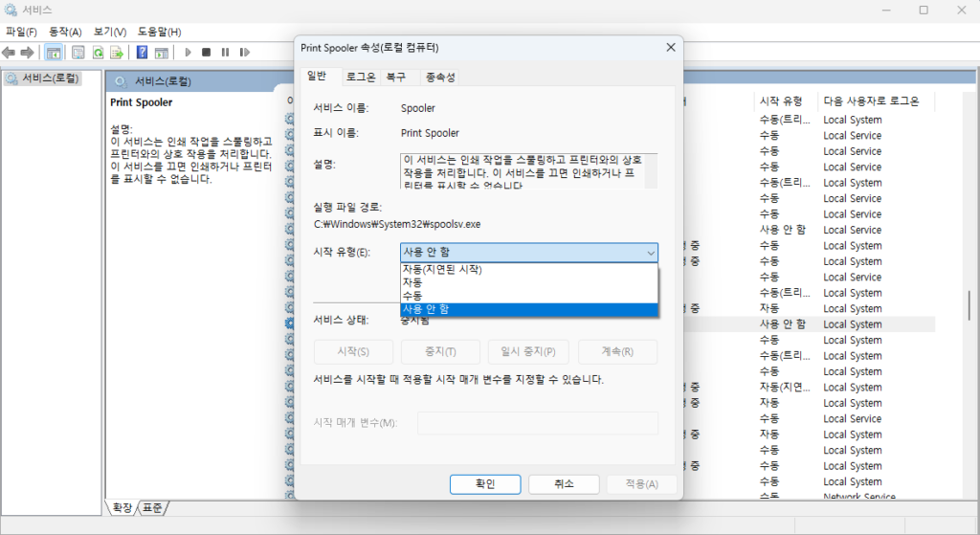
Task: Click Local System in the highlighted row
Action: [853, 324]
